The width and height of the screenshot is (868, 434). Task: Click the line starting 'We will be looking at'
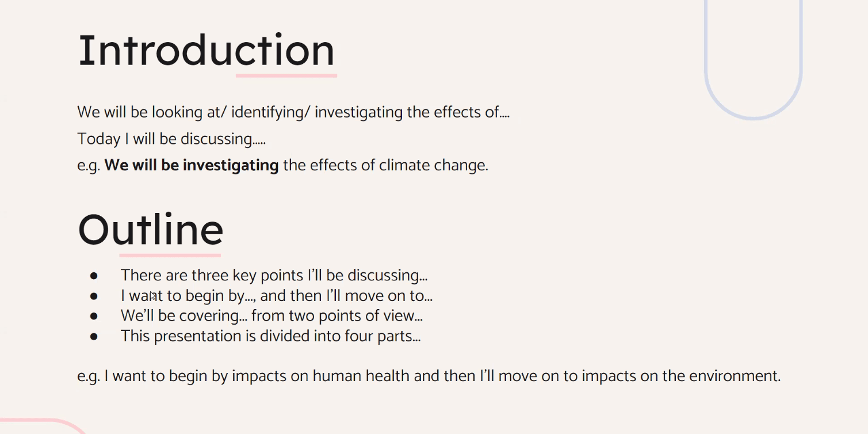[293, 112]
